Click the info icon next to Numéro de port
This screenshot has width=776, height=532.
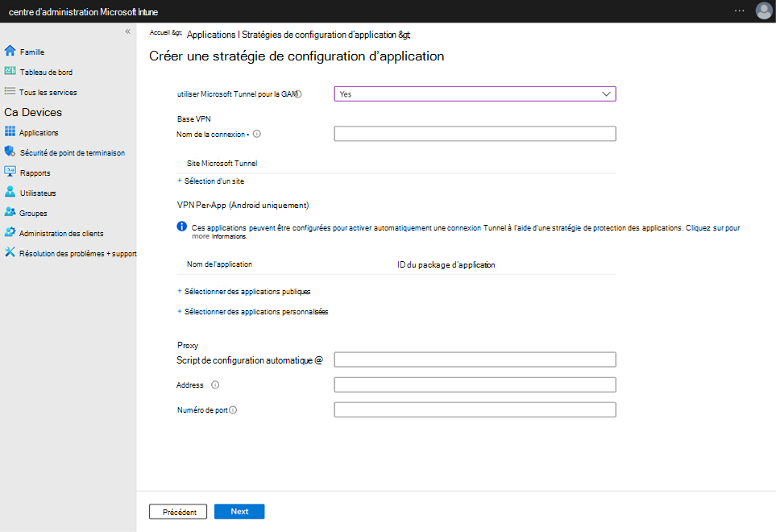point(233,409)
